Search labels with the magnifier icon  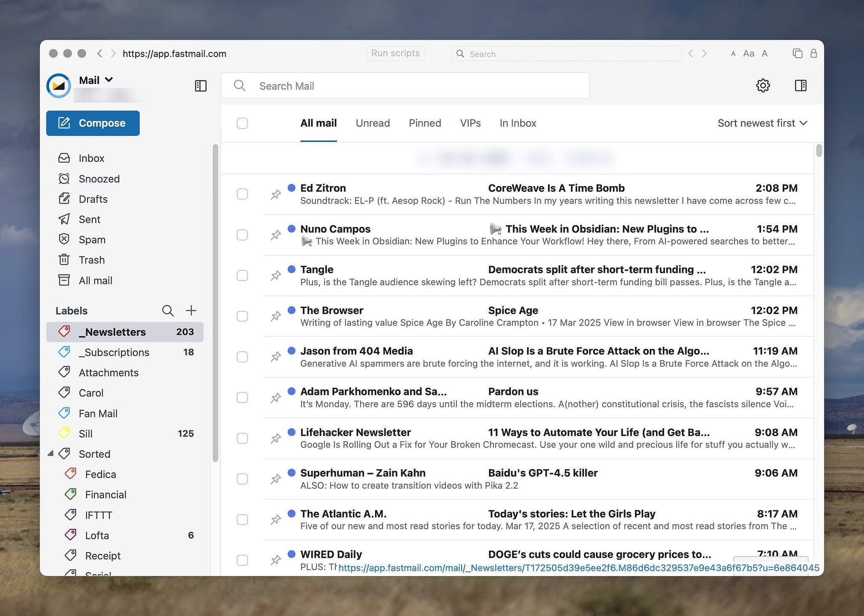pos(168,311)
